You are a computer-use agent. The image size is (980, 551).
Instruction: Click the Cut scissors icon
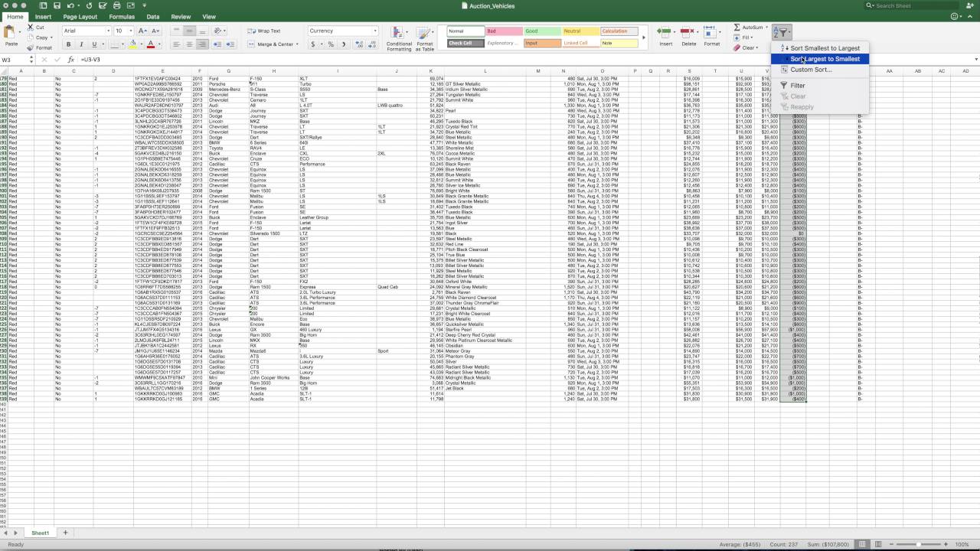31,28
